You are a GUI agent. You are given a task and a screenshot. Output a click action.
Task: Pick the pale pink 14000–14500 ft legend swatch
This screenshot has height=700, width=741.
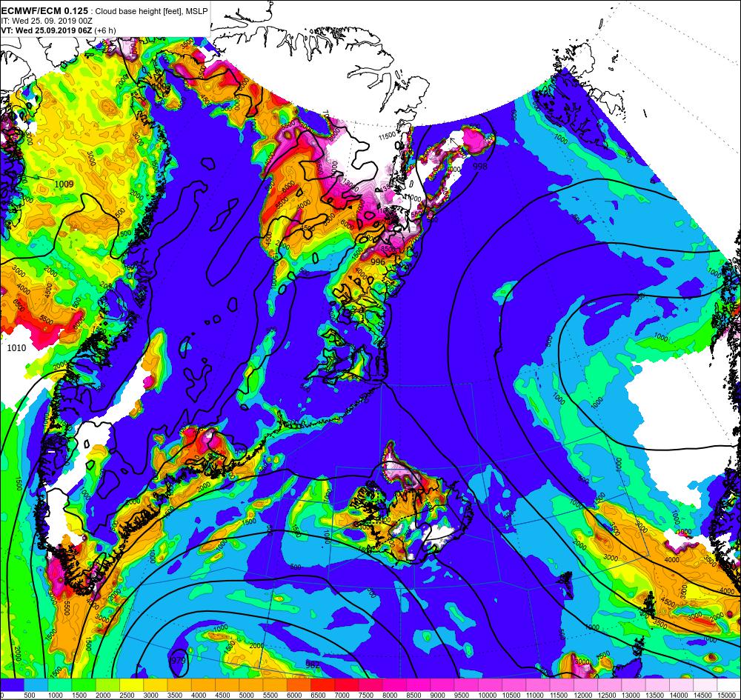[681, 685]
